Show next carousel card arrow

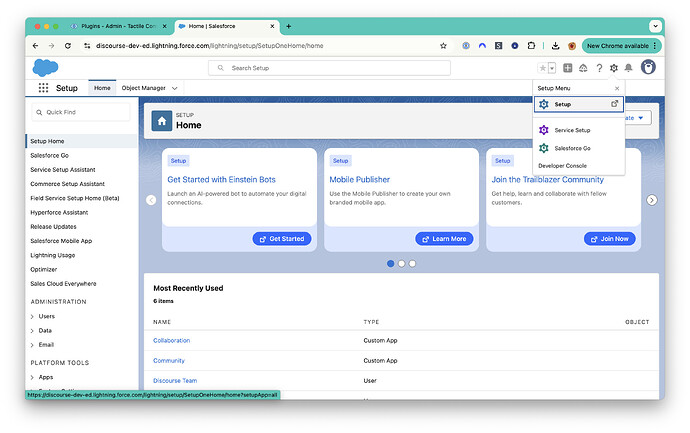(652, 200)
